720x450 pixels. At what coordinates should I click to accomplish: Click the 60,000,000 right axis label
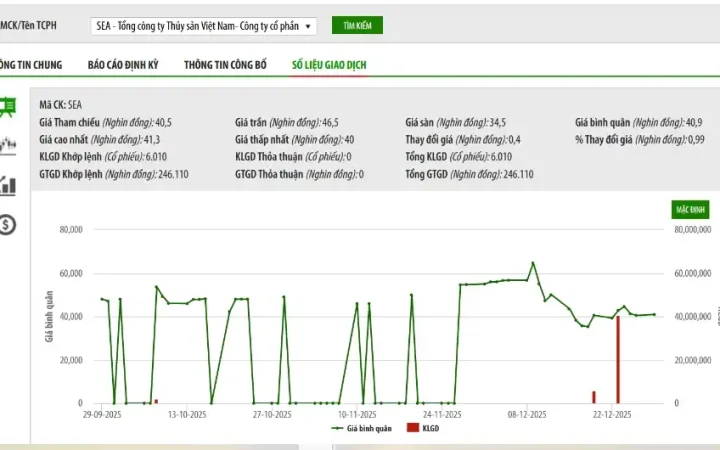pos(693,273)
